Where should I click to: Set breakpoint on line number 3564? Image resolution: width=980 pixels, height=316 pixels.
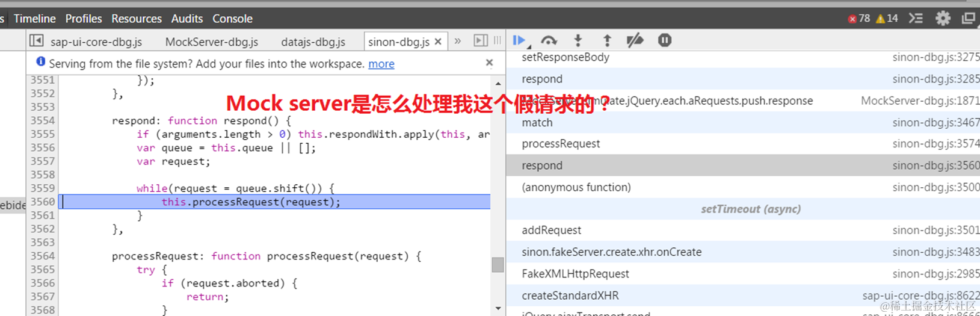43,256
